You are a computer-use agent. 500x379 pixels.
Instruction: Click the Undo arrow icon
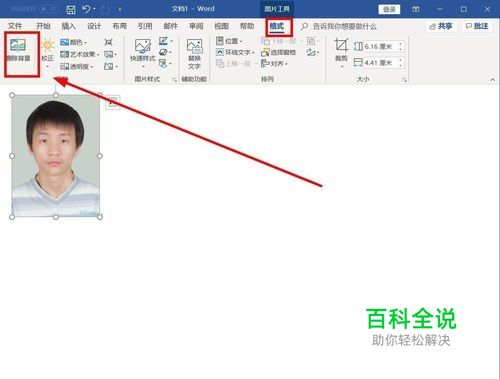pos(86,9)
